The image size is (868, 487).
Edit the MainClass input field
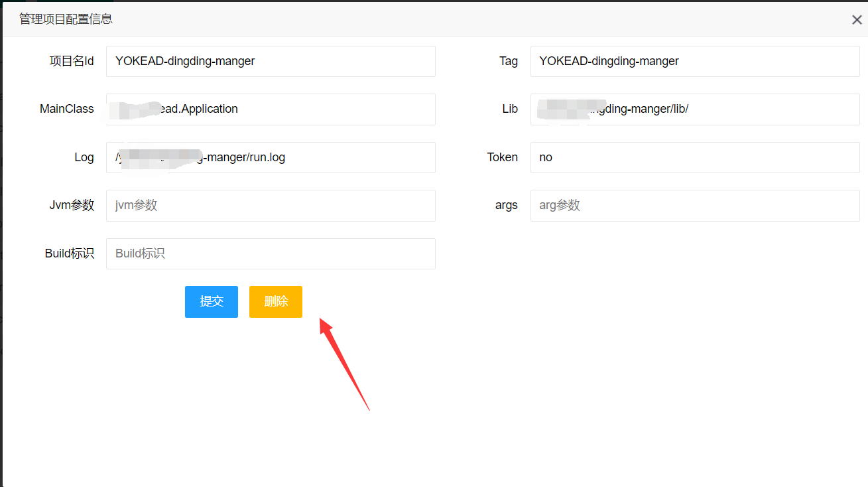coord(271,109)
